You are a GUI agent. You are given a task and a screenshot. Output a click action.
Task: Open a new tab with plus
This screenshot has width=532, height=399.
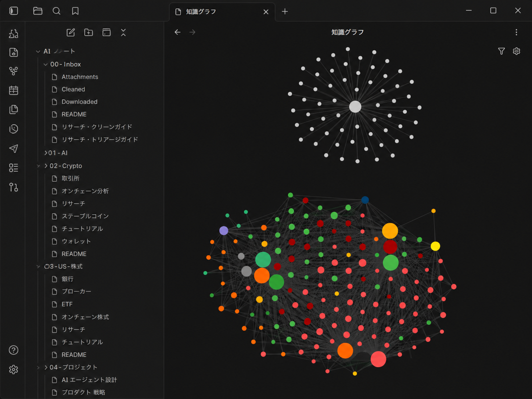285,11
